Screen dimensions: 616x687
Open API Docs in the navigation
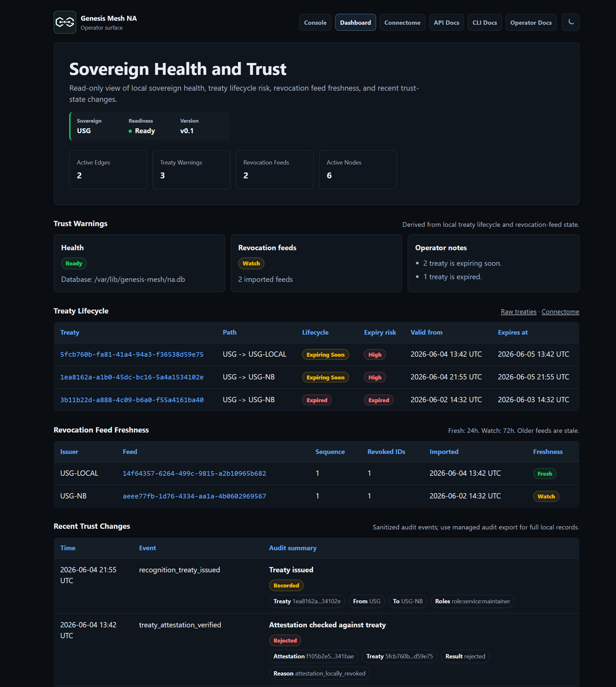coord(446,23)
